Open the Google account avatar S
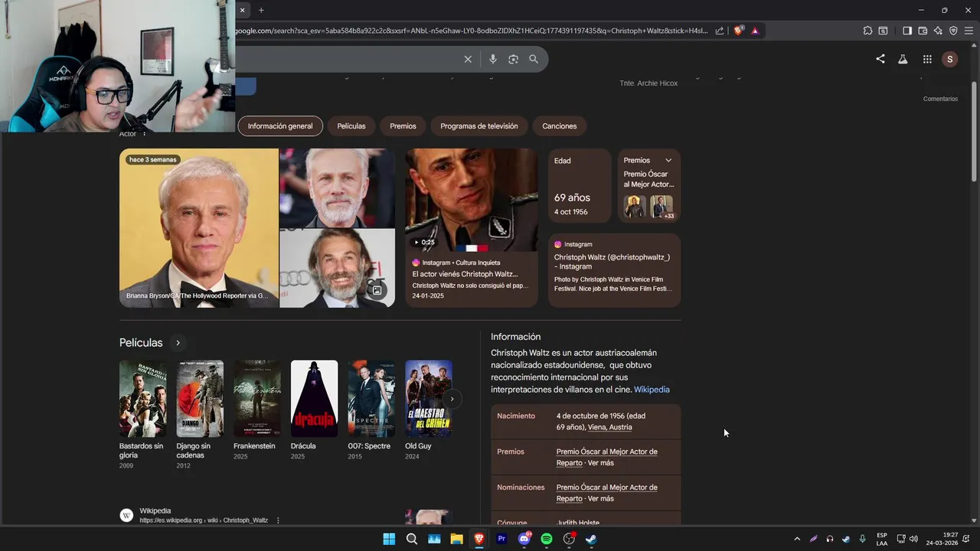Screen dimensions: 980x551 point(950,59)
